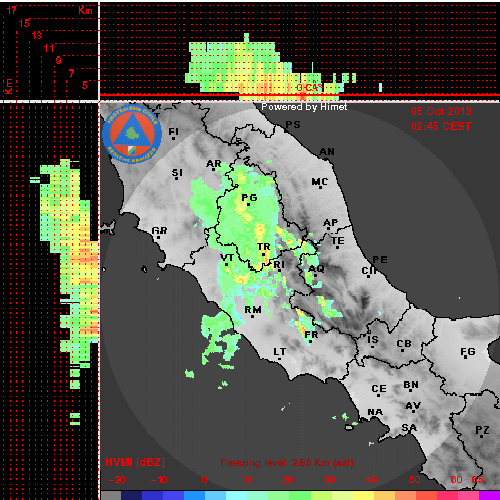The height and width of the screenshot is (500, 500).
Task: Click the MC city label on the map
Action: tap(319, 182)
